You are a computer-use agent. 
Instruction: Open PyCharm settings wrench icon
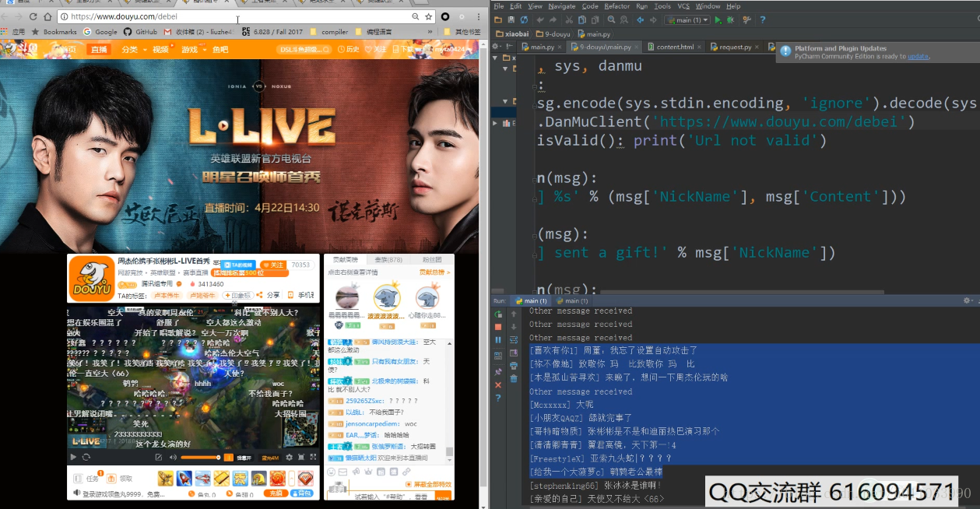point(747,20)
